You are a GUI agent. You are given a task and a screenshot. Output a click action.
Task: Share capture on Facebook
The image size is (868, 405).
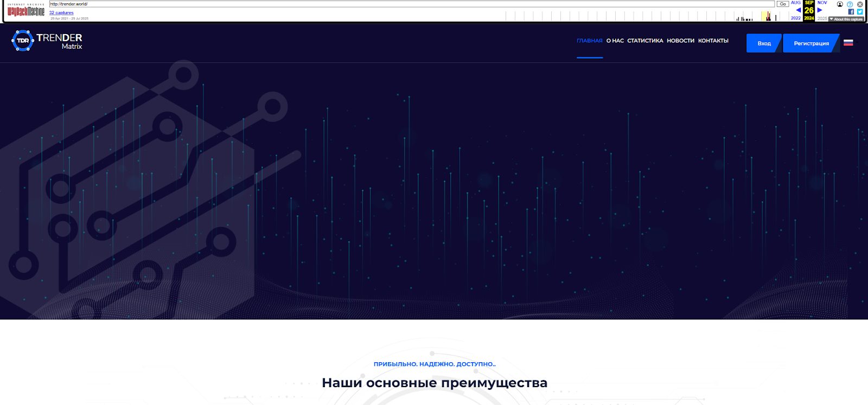pos(851,11)
